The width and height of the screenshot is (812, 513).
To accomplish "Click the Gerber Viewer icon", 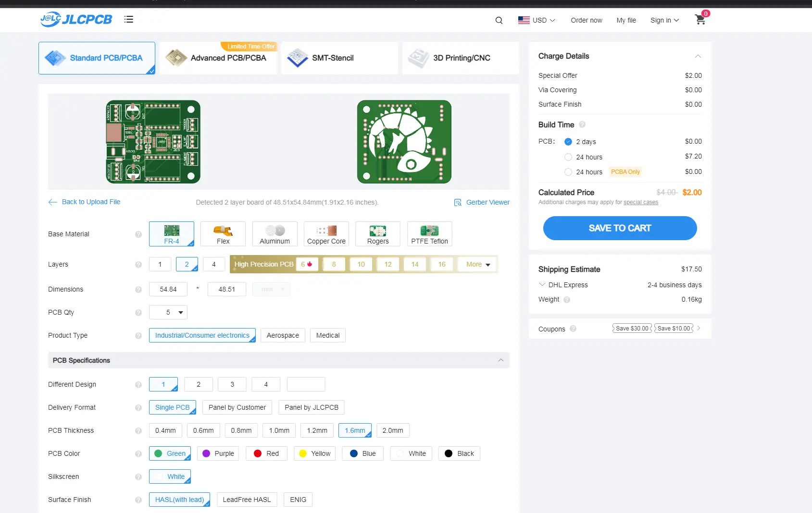I will click(x=458, y=203).
